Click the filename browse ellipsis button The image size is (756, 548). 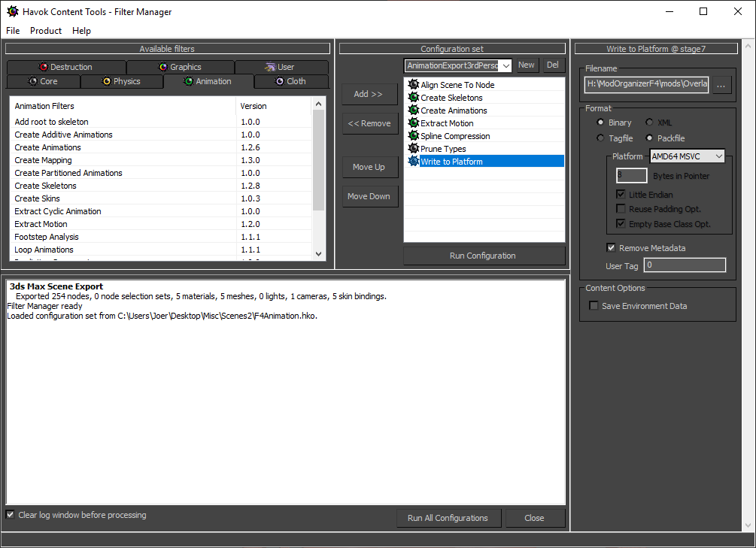pos(721,85)
